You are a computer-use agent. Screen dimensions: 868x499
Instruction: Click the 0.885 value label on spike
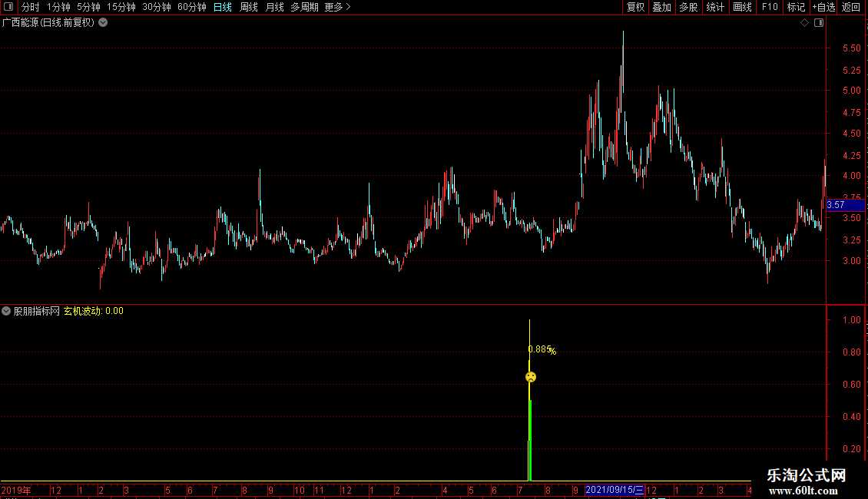click(540, 349)
